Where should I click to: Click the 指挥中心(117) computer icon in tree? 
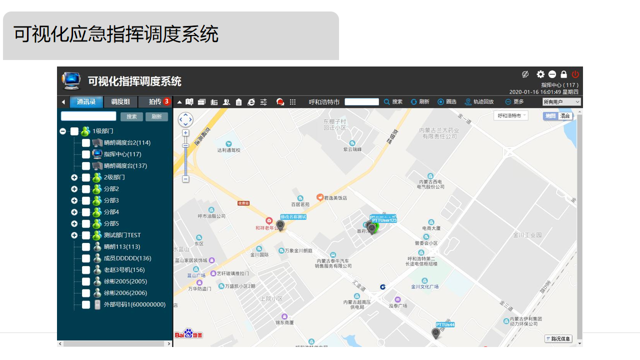point(97,154)
